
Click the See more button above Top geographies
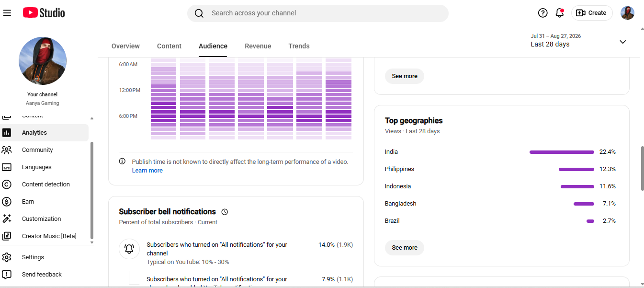pos(405,76)
